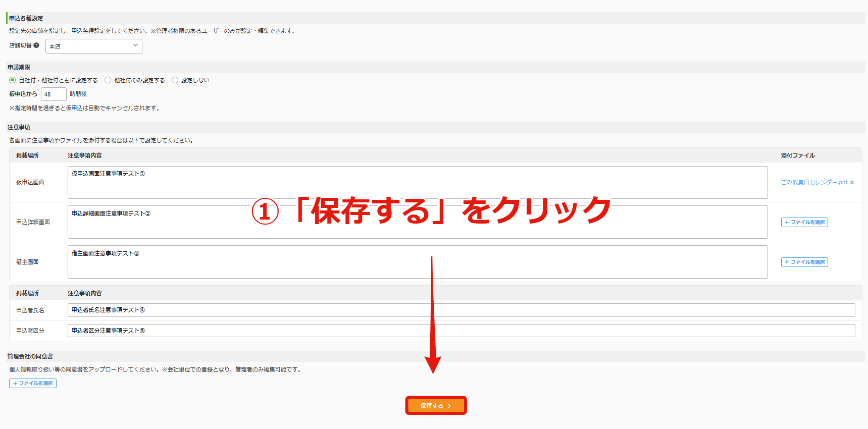Choose a file for the 申込詳細画面 row
The height and width of the screenshot is (429, 868).
804,222
